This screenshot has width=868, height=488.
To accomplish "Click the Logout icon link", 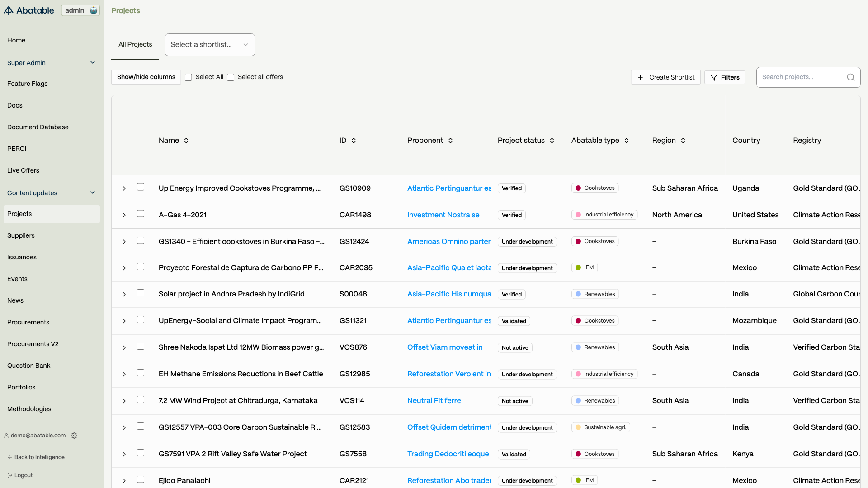I will tap(10, 475).
